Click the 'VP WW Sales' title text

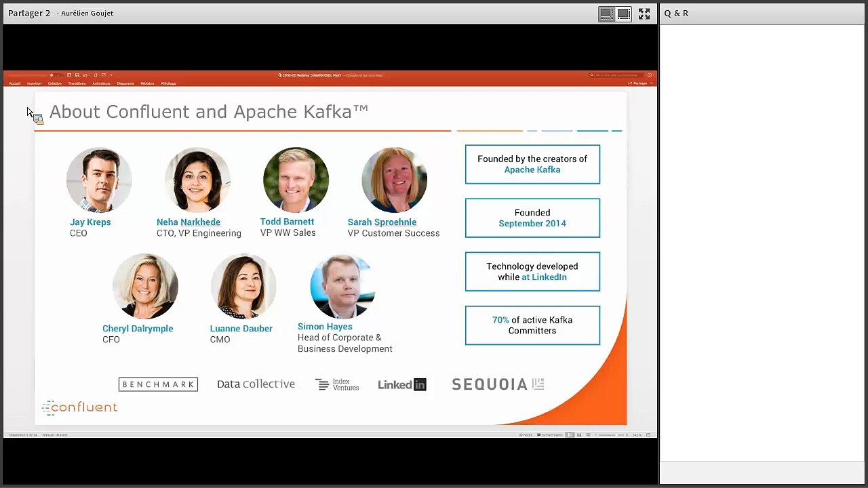click(x=288, y=232)
